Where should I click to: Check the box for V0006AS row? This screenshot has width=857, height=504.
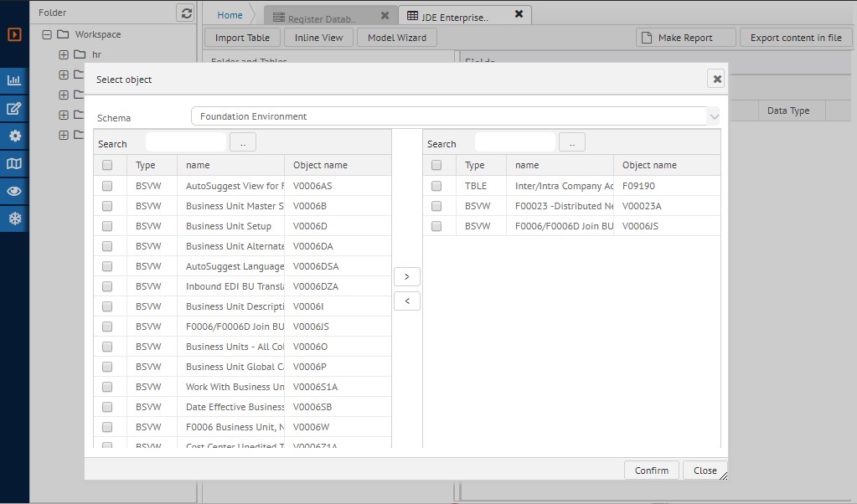point(107,186)
